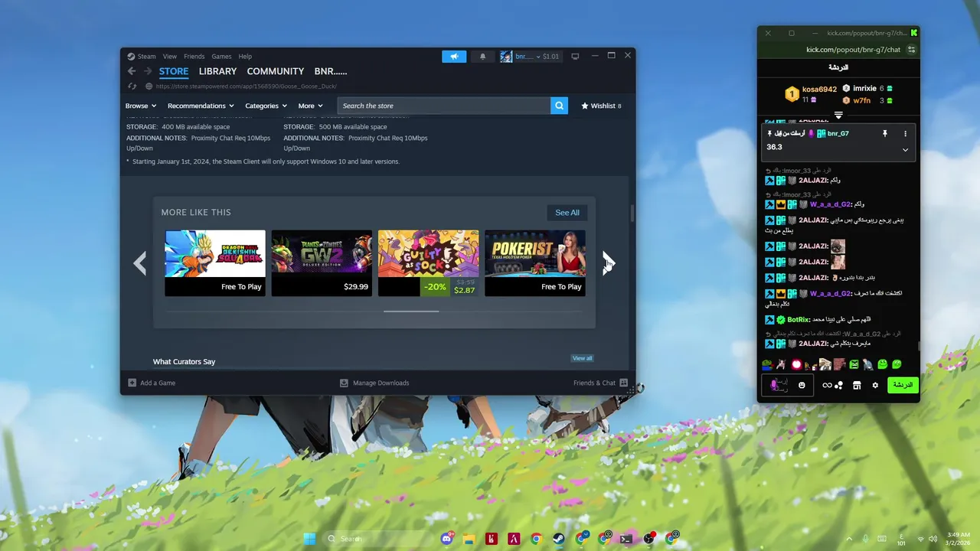The width and height of the screenshot is (980, 551).
Task: Open the Pokerist Free to Play card
Action: (x=535, y=262)
